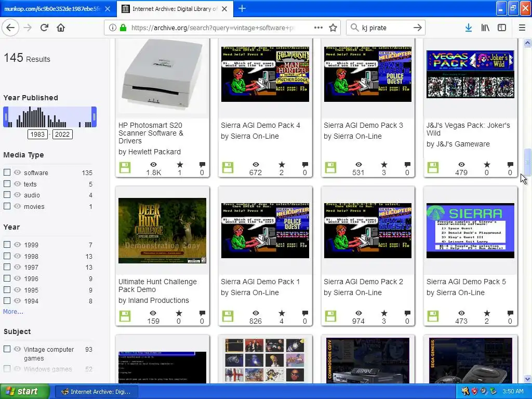The image size is (532, 399).
Task: Click views eye on Ultimate Hunt Challenge card
Action: 153,313
